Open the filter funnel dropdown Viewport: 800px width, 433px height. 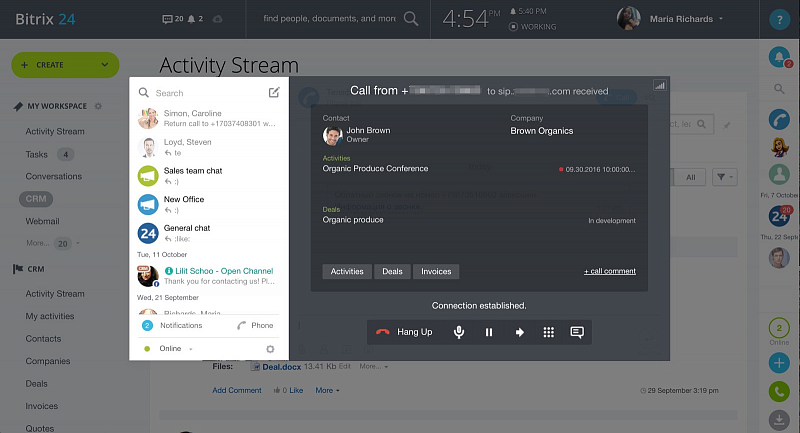[724, 177]
